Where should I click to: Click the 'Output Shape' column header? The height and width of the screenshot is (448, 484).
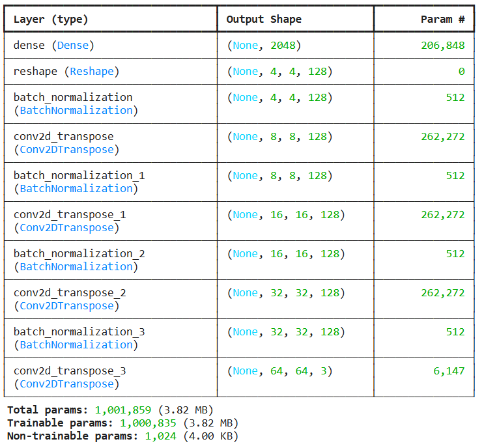click(264, 20)
